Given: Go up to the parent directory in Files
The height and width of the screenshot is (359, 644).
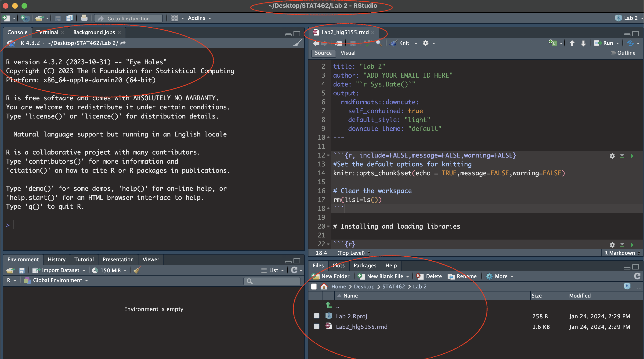Looking at the screenshot, I should [x=329, y=305].
